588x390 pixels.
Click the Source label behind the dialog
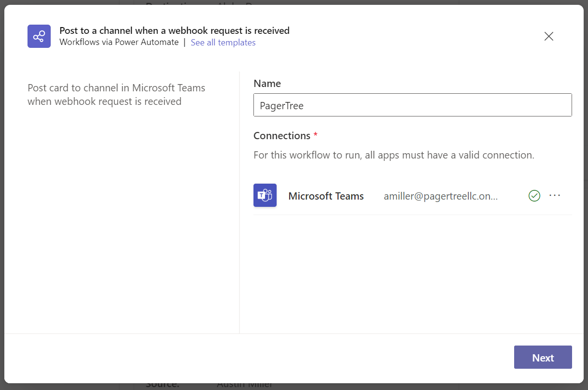(162, 386)
